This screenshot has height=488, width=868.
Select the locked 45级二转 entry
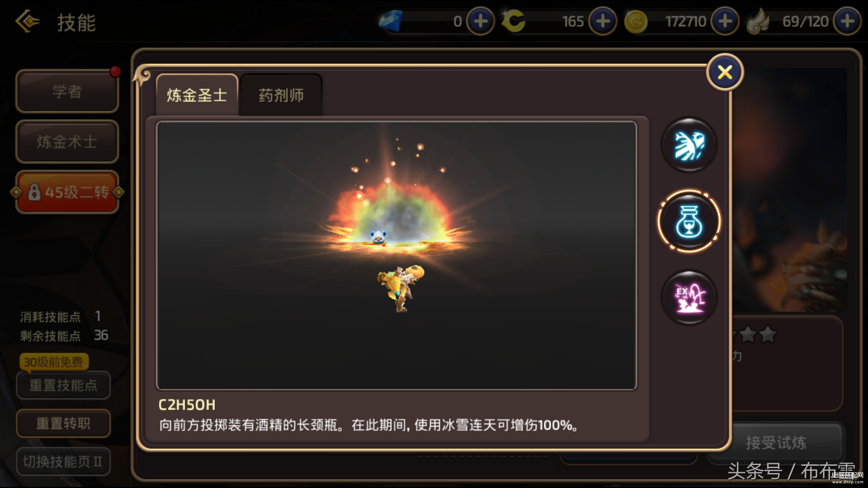click(67, 192)
